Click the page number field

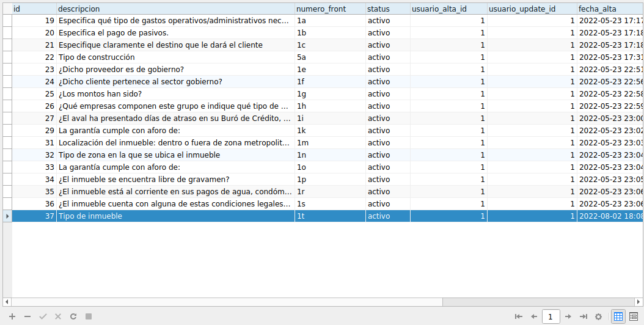pyautogui.click(x=551, y=316)
